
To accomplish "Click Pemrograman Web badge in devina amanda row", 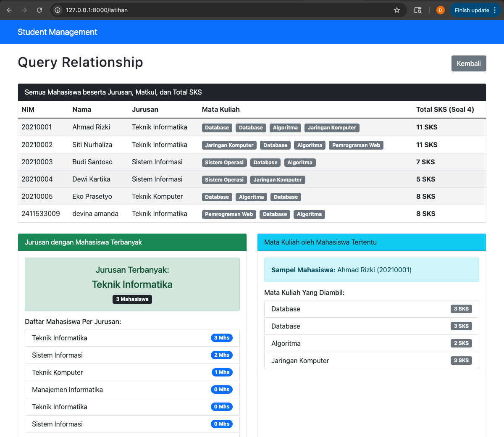I will (x=229, y=214).
